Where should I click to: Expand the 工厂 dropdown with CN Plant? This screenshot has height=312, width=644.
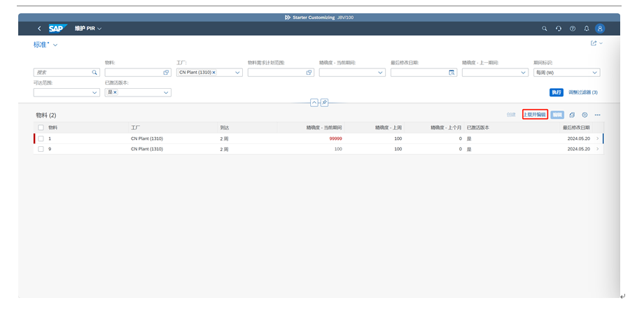click(x=237, y=72)
